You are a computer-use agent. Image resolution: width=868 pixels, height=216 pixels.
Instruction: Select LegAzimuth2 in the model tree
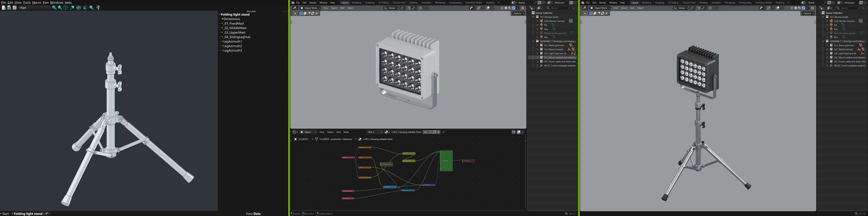pos(232,46)
